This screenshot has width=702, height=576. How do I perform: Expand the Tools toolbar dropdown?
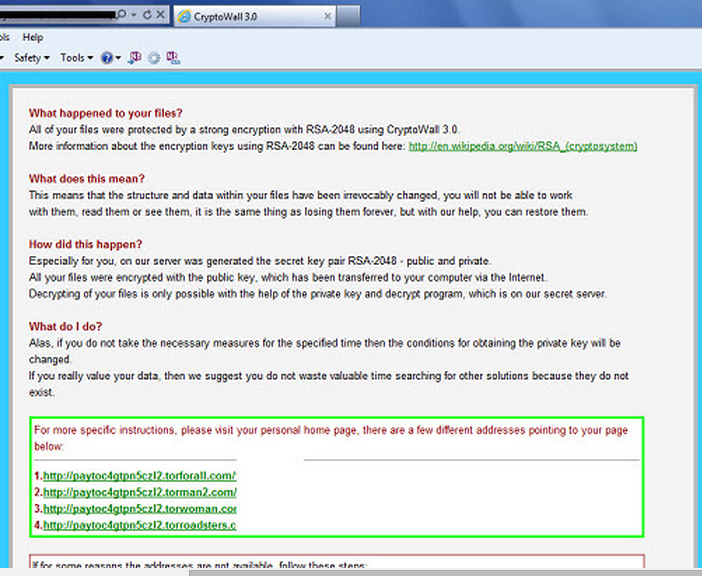tap(77, 58)
